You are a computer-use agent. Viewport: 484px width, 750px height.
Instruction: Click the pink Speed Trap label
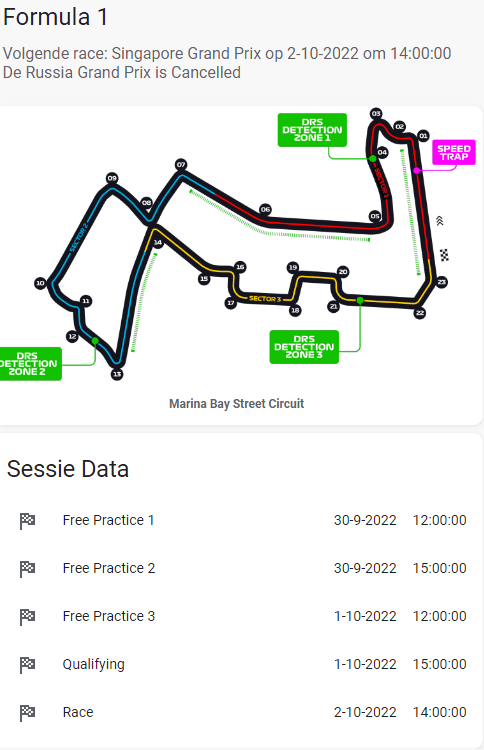pyautogui.click(x=454, y=153)
